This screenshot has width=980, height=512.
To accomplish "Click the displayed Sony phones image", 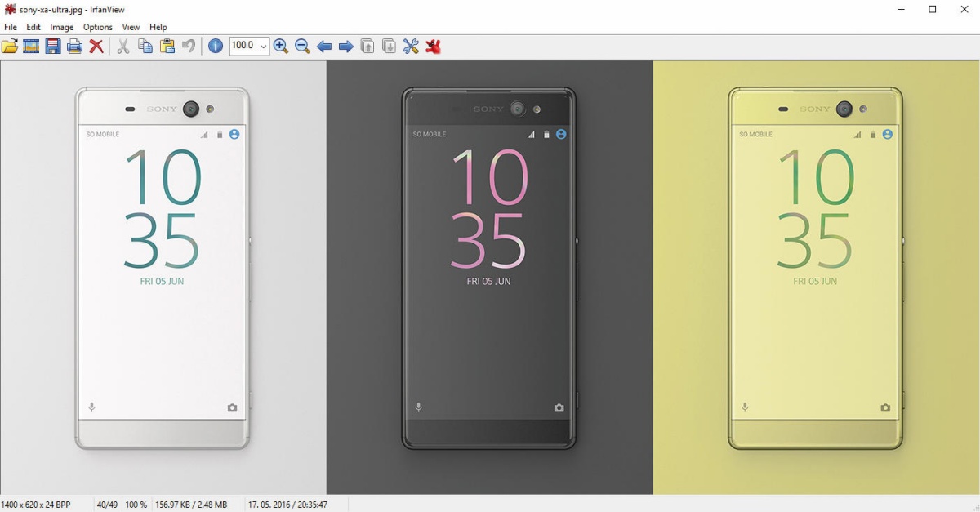I will 490,278.
